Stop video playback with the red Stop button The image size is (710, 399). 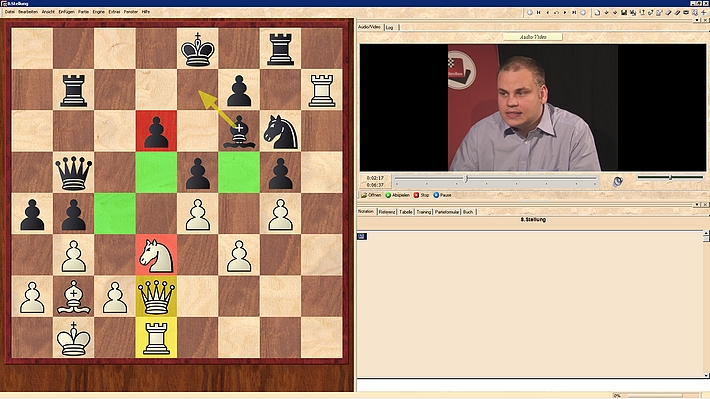pyautogui.click(x=421, y=195)
